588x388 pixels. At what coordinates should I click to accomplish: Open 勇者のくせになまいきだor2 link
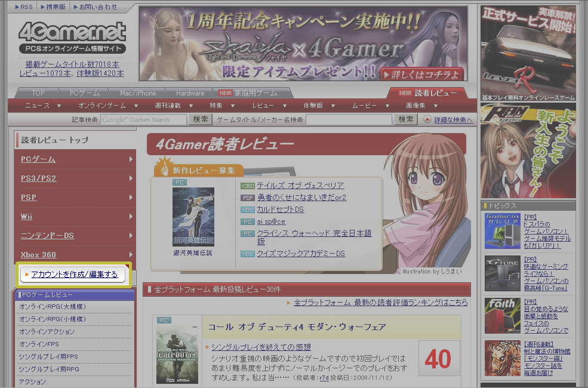pos(301,198)
